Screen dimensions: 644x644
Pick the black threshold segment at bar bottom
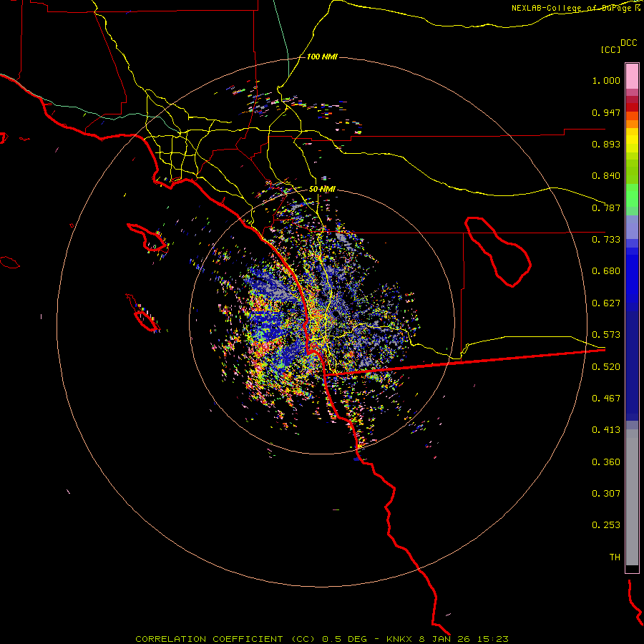(632, 568)
